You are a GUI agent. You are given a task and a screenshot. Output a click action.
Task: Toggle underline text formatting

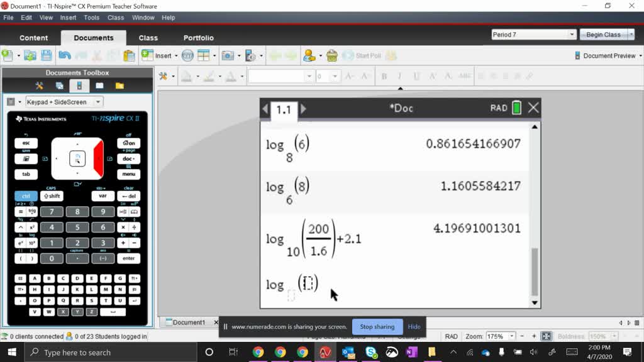(x=417, y=76)
